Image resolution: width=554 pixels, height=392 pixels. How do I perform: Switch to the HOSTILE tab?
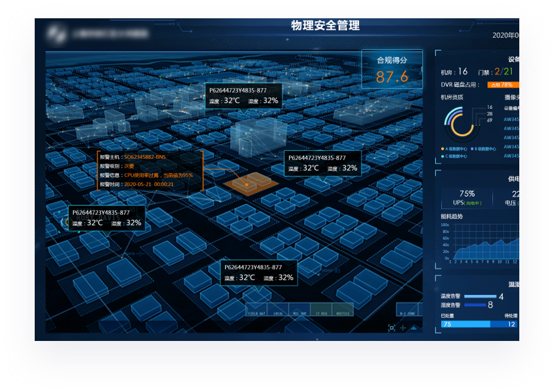point(343,311)
